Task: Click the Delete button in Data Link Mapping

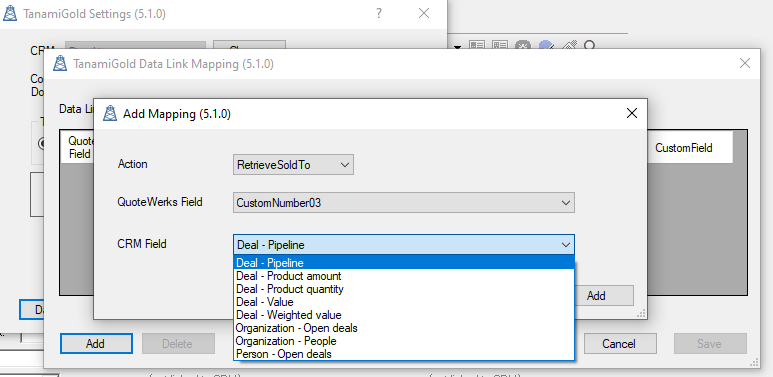Action: coord(178,343)
